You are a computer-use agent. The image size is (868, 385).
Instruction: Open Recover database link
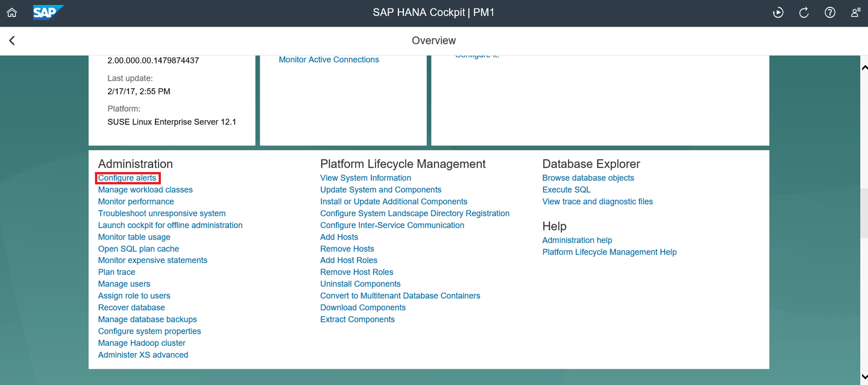pyautogui.click(x=131, y=307)
